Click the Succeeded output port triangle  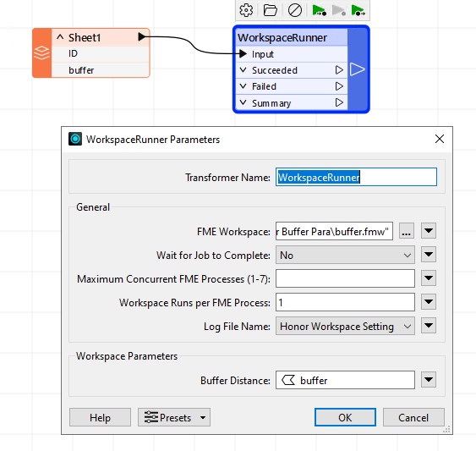339,70
